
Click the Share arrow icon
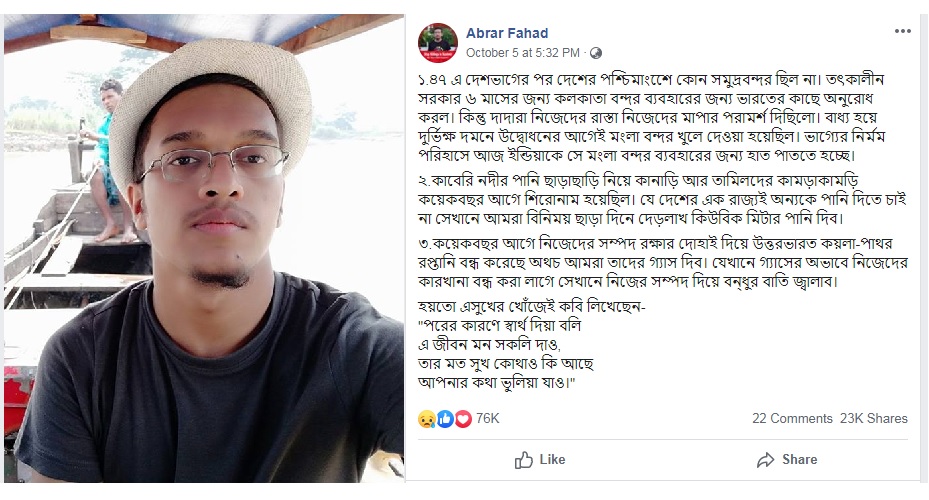click(x=766, y=460)
